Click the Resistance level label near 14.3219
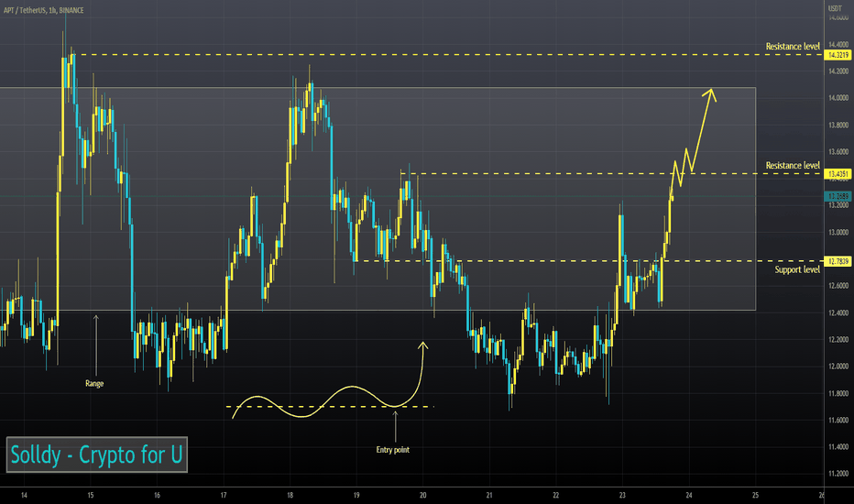 coord(793,47)
